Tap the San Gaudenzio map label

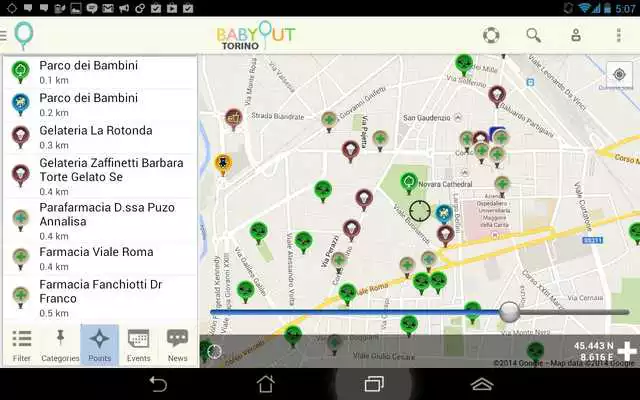click(x=427, y=118)
